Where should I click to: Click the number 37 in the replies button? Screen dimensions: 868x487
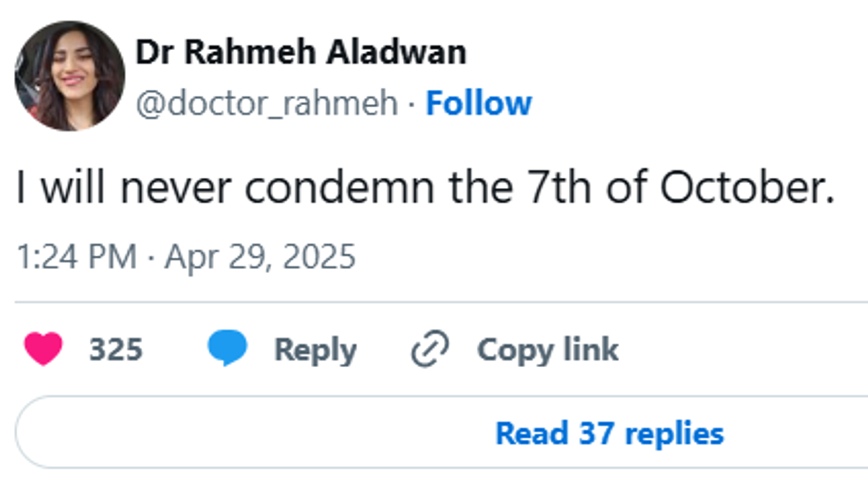(595, 433)
